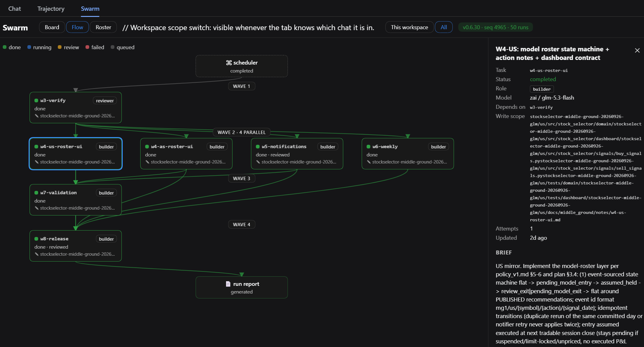The width and height of the screenshot is (644, 347).
Task: Open the w6-weekly task node
Action: 408,154
